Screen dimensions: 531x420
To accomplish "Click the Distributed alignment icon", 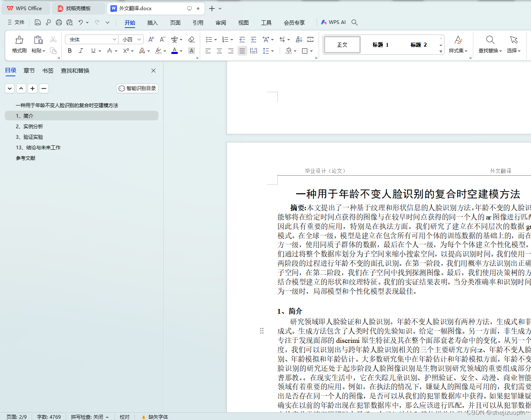I will (254, 51).
